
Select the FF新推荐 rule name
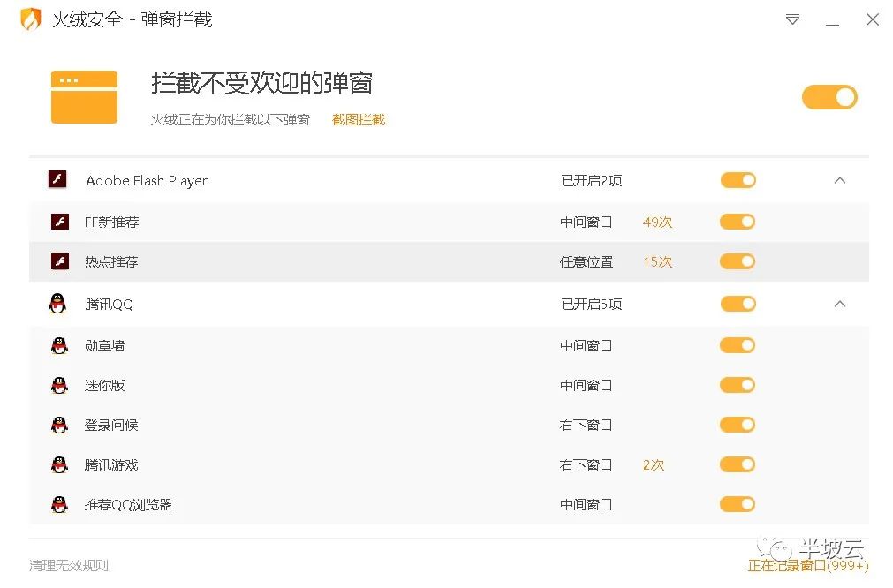(x=111, y=222)
